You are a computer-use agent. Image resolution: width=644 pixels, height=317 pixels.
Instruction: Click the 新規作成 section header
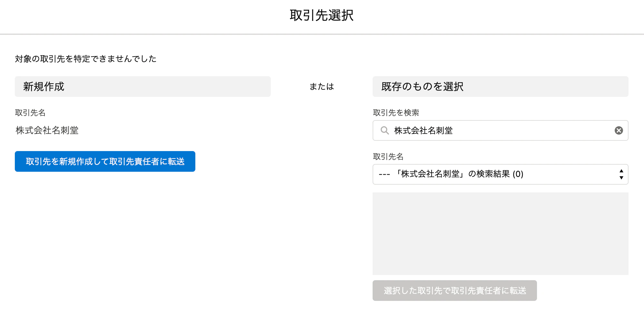tap(143, 87)
